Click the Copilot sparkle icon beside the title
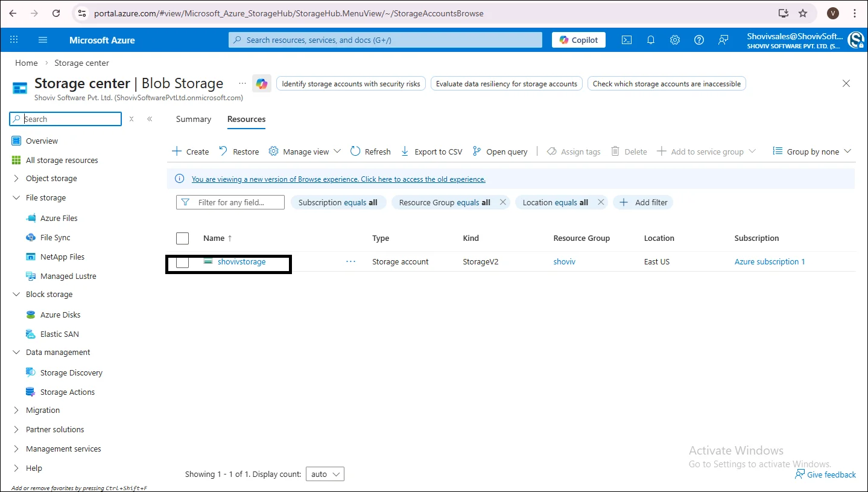The image size is (868, 492). (261, 84)
